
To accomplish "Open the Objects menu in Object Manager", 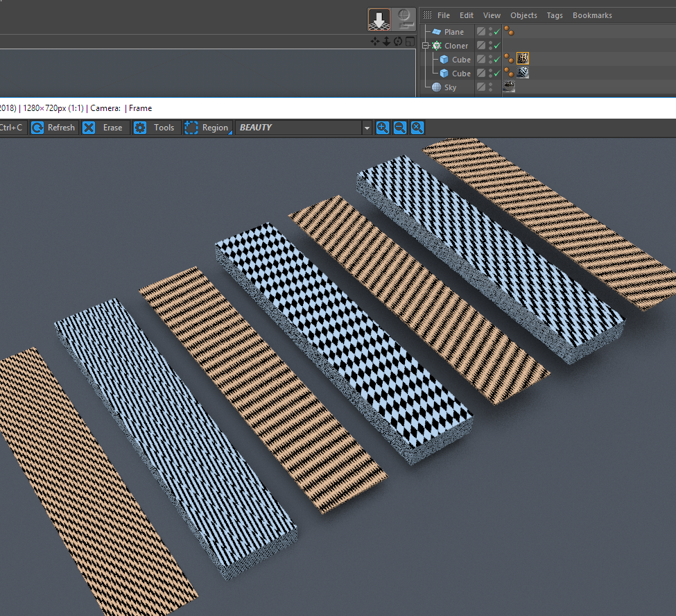I will coord(523,15).
